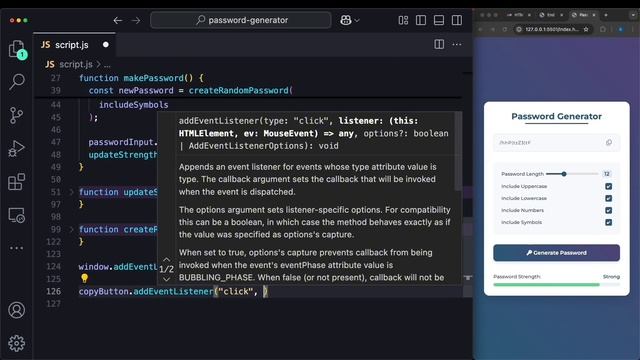
Task: Click the lightbulb code action icon
Action: (84, 278)
